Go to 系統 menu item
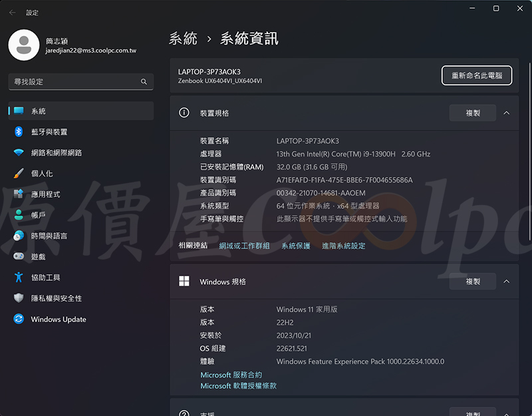532x416 pixels. click(80, 110)
